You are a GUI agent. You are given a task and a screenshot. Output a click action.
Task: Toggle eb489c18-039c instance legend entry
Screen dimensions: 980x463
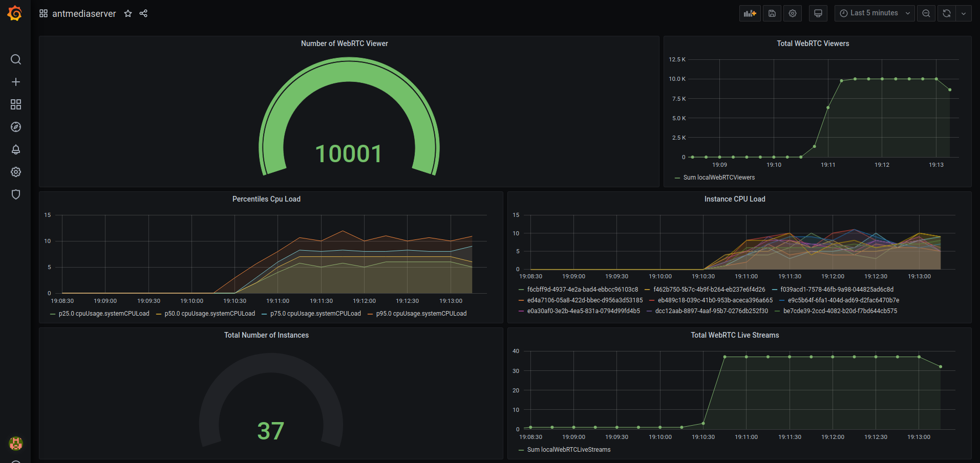(715, 300)
